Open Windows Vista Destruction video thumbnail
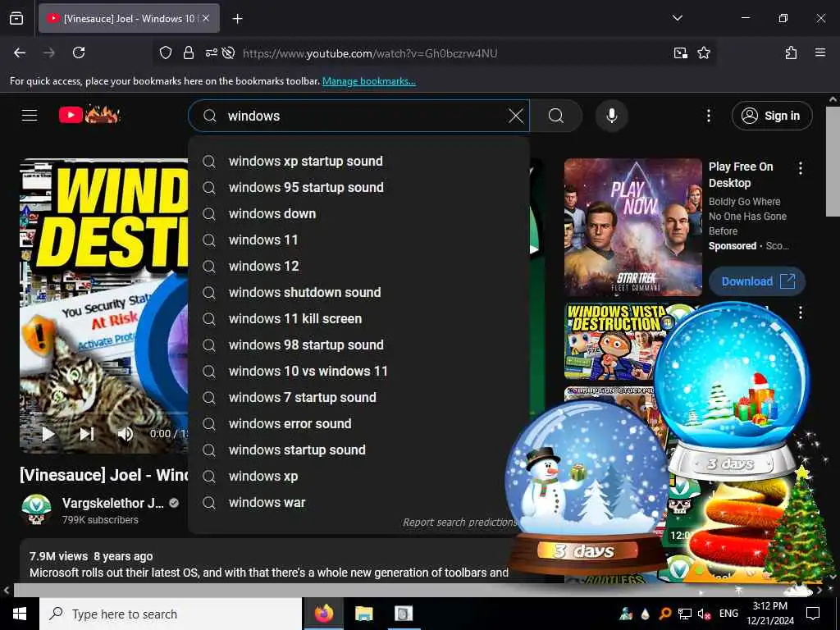 614,342
